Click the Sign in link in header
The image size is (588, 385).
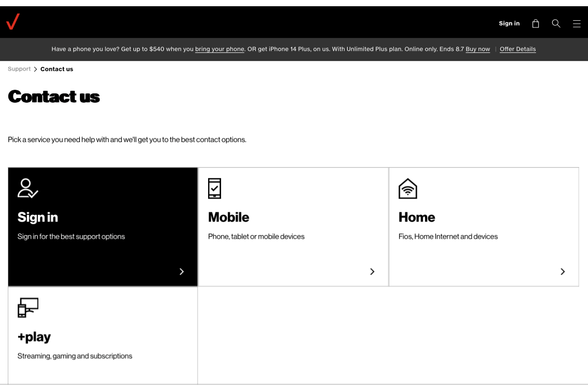pyautogui.click(x=509, y=23)
